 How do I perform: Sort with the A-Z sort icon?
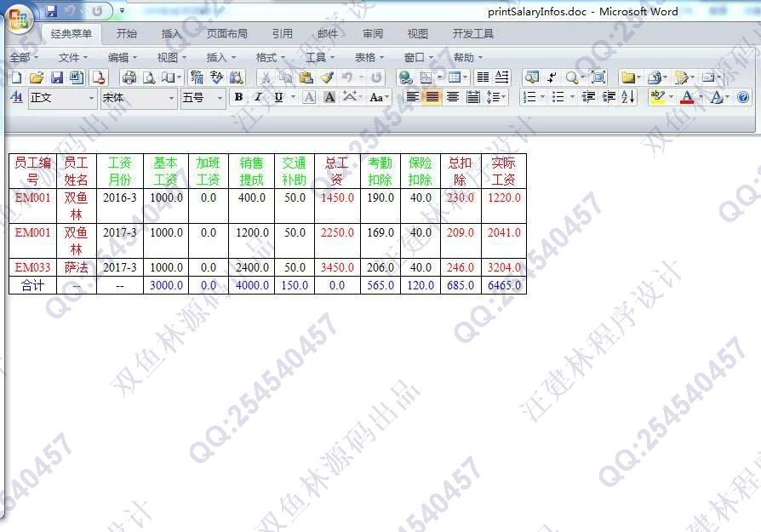[628, 97]
